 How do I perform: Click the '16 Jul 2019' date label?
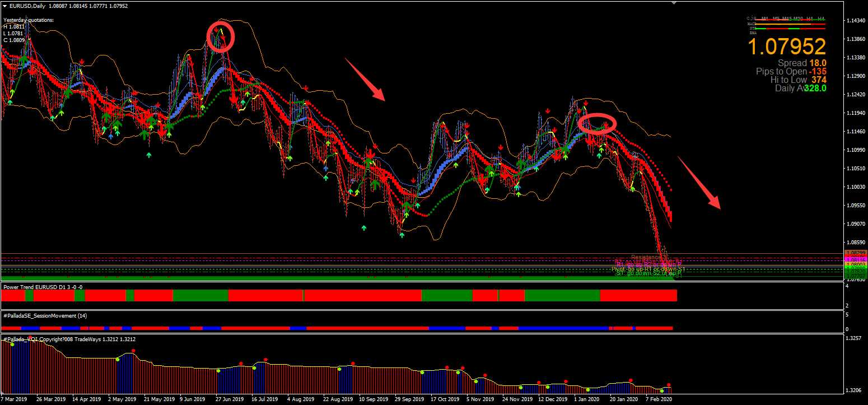[x=266, y=399]
